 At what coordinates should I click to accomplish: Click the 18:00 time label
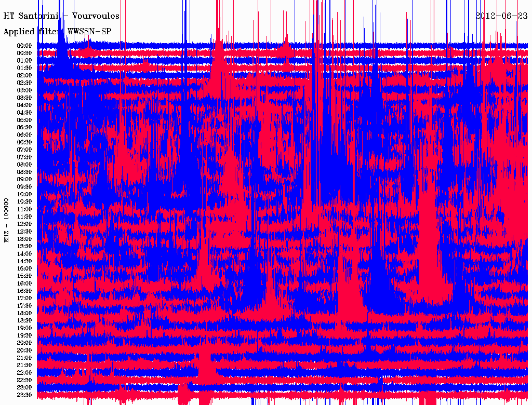point(24,313)
